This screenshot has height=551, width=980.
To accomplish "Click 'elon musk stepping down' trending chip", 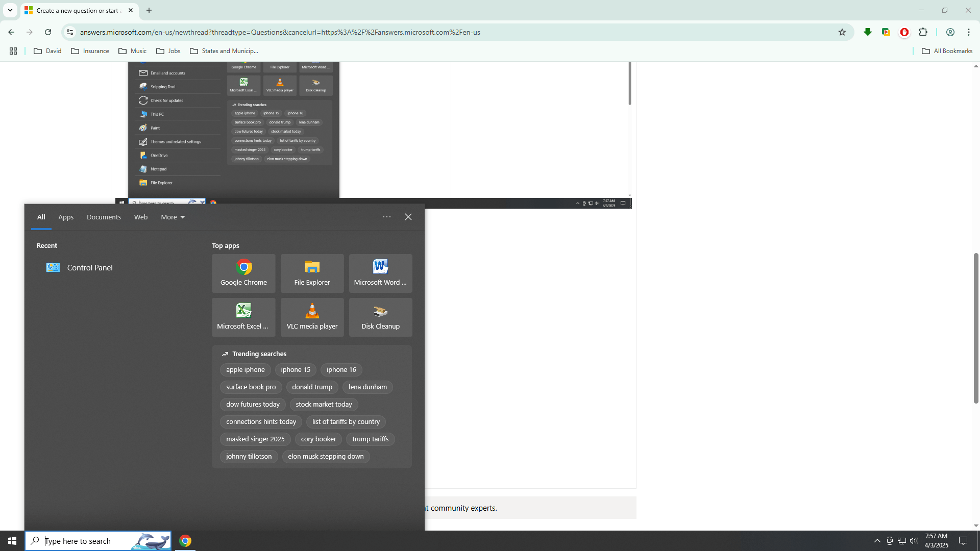I will (326, 456).
